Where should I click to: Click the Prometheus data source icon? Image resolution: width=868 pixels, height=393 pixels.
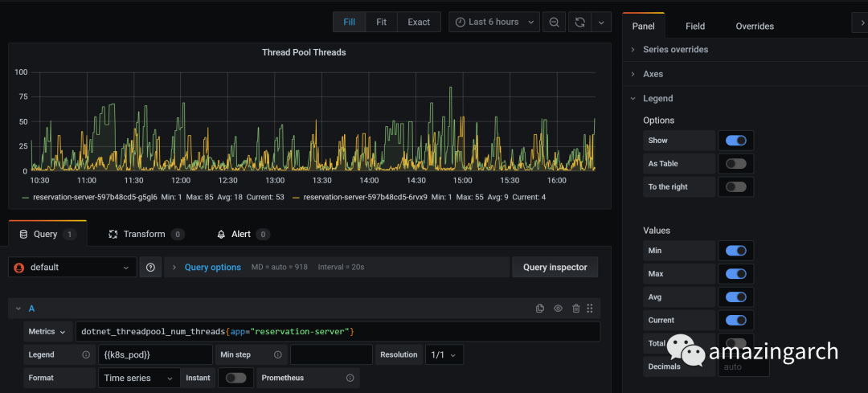(18, 268)
